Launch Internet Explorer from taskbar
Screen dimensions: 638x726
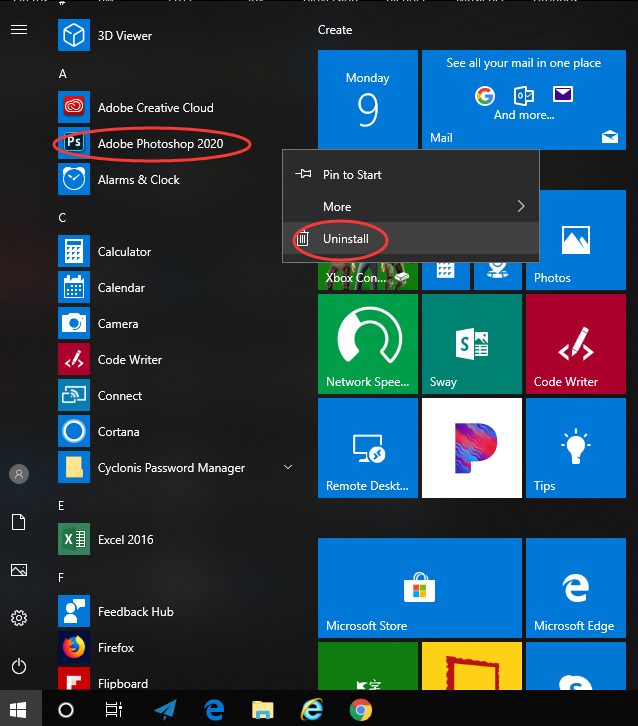coord(312,709)
